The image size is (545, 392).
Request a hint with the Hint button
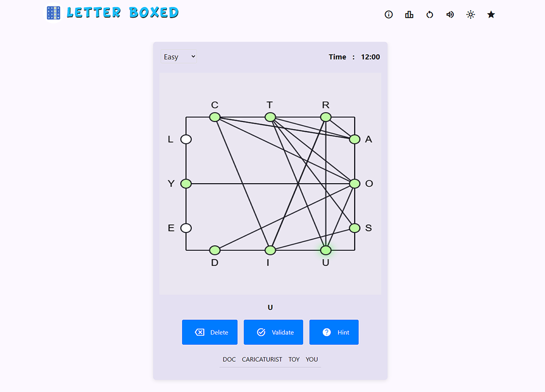tap(334, 332)
